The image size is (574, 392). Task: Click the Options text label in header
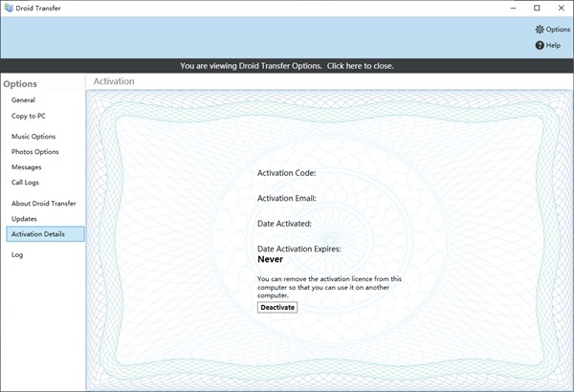coord(558,30)
